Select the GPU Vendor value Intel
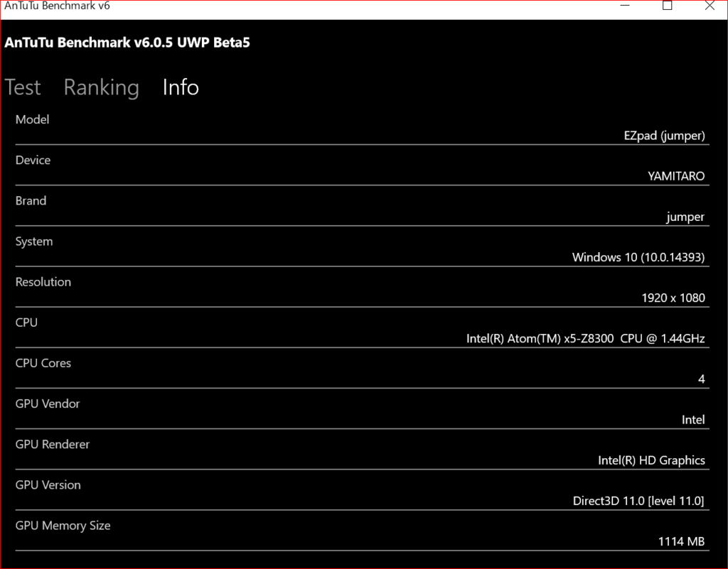This screenshot has height=569, width=728. [x=693, y=420]
